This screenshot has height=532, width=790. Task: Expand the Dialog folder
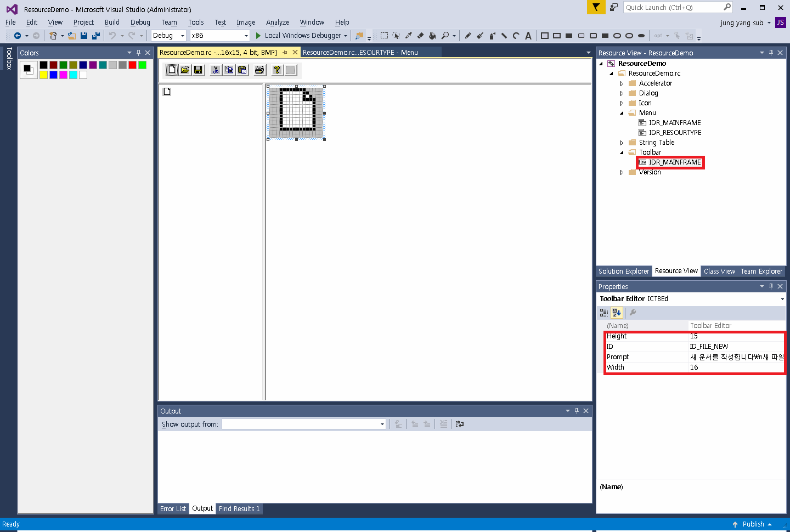[x=622, y=93]
